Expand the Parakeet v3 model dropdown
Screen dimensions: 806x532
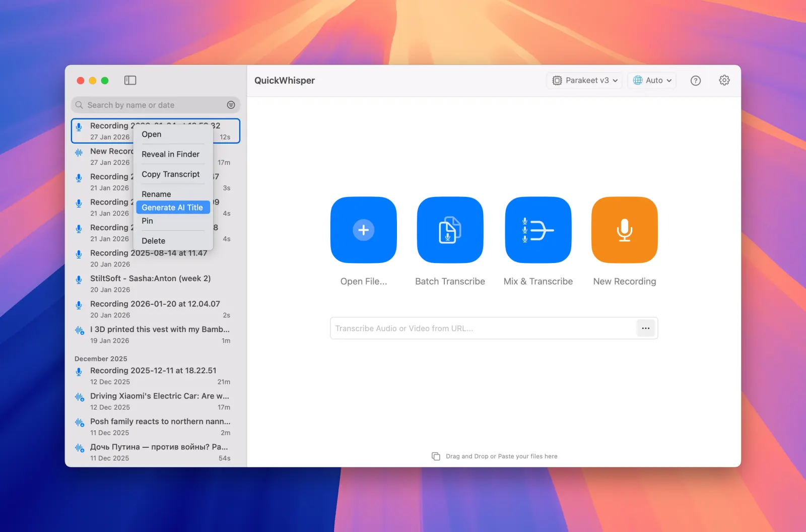585,80
